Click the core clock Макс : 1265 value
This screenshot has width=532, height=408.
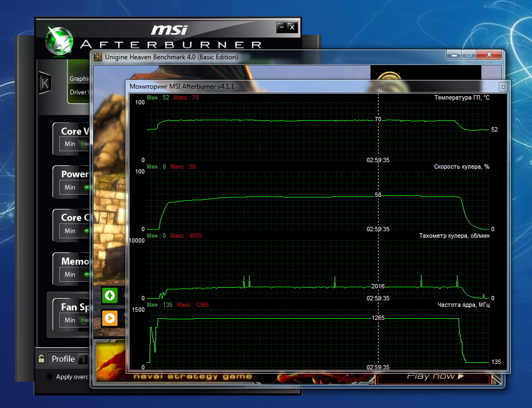click(x=193, y=305)
